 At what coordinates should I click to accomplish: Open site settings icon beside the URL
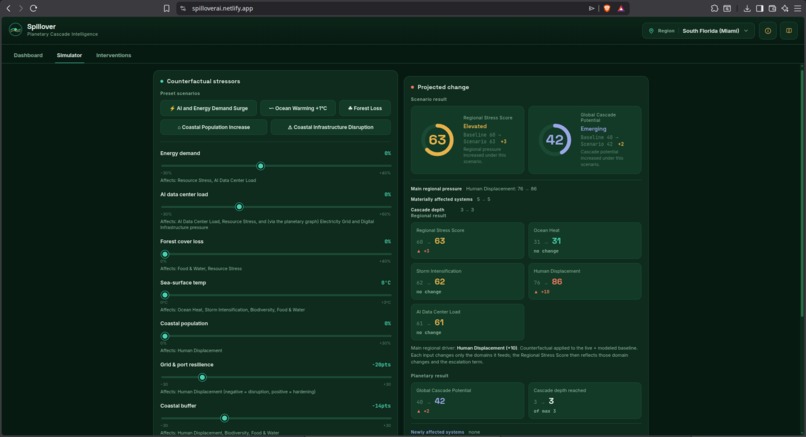pos(182,8)
